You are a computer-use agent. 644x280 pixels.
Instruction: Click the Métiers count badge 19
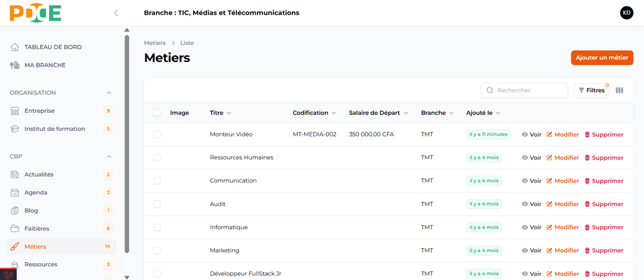[x=108, y=246]
